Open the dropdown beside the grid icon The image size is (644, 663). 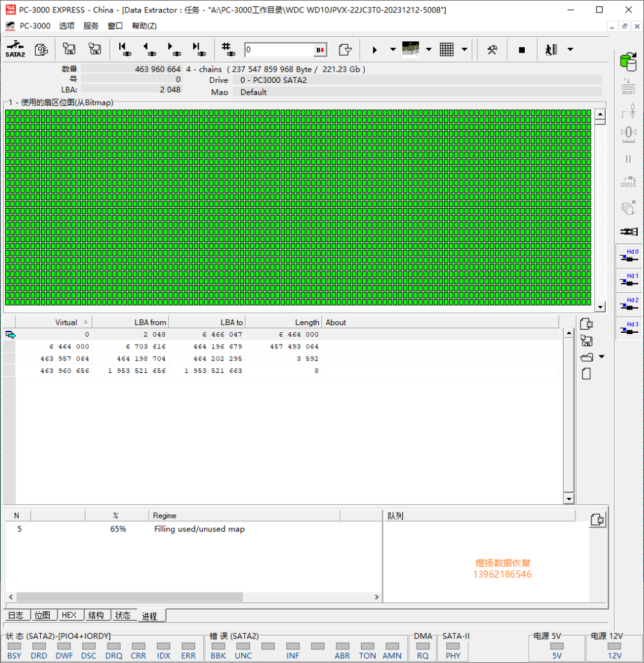[x=464, y=49]
